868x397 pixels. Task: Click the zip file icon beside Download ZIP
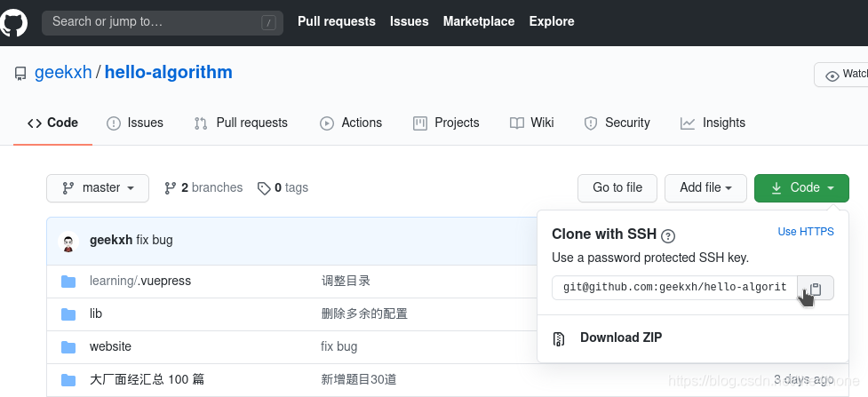point(559,339)
